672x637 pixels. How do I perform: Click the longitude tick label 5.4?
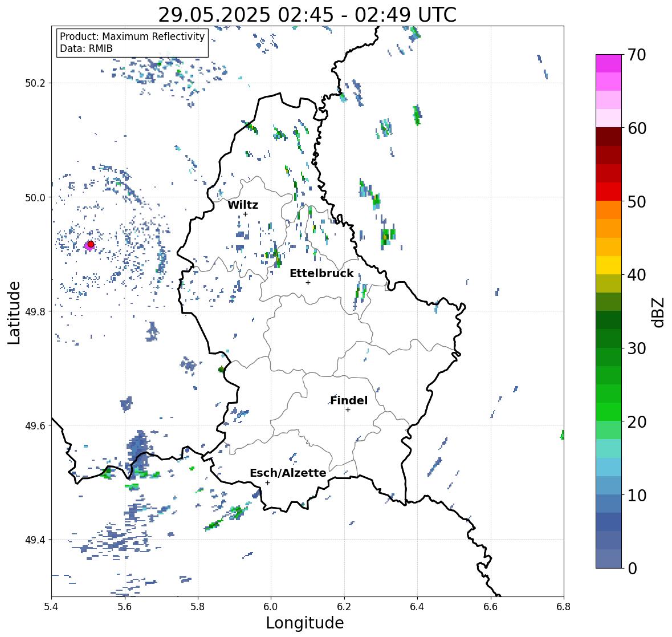click(51, 607)
